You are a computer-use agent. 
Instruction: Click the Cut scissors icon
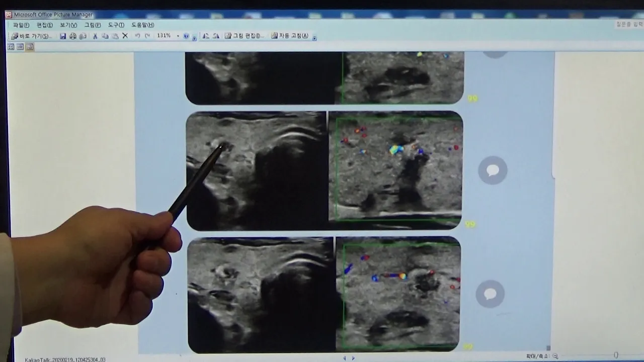95,36
